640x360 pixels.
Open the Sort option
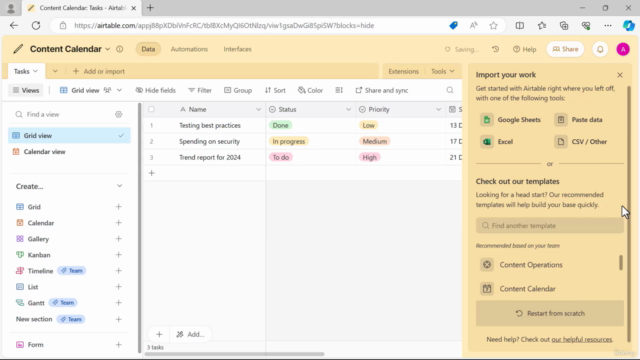pyautogui.click(x=275, y=90)
